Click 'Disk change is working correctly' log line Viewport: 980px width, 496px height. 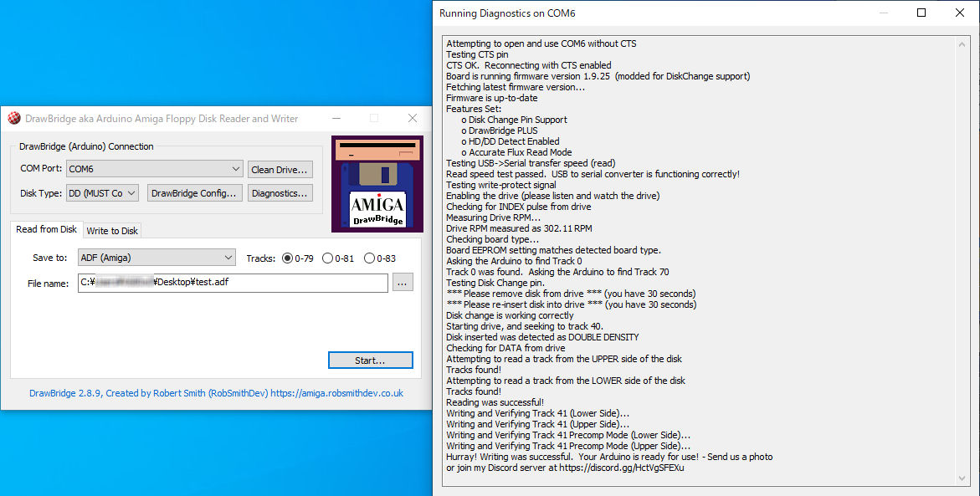click(x=510, y=315)
